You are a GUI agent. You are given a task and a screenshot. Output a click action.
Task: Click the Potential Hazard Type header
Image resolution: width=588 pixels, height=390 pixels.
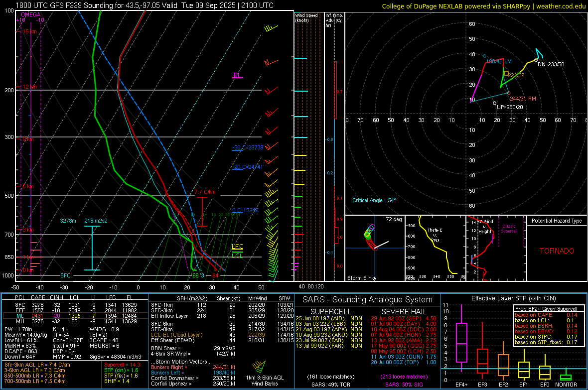pos(557,221)
